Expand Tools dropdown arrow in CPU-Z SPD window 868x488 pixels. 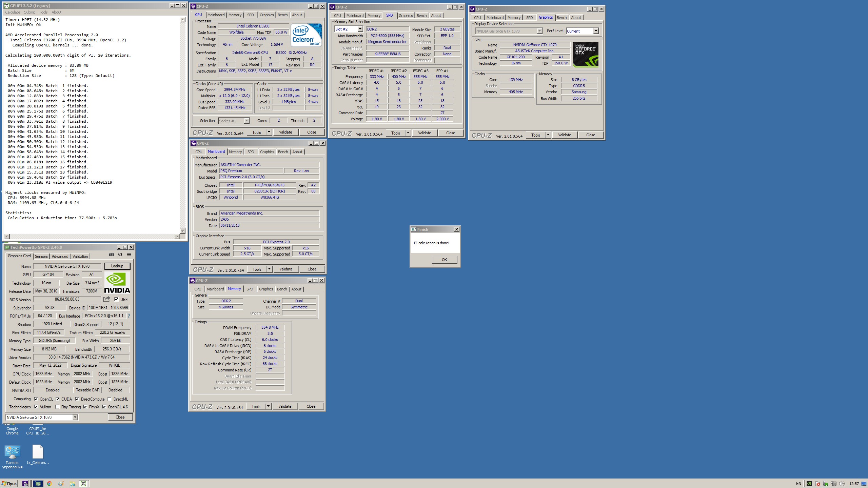tap(408, 133)
